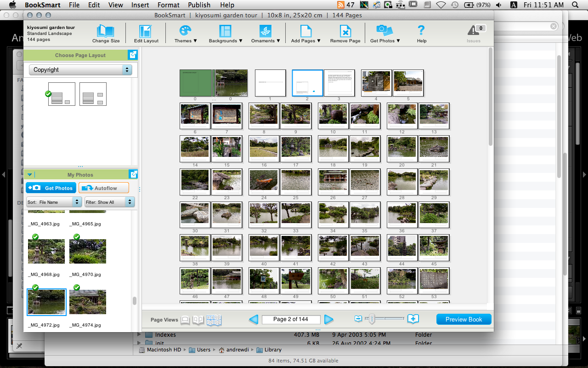
Task: Click the thumbnail zoom slider handle
Action: pyautogui.click(x=372, y=319)
